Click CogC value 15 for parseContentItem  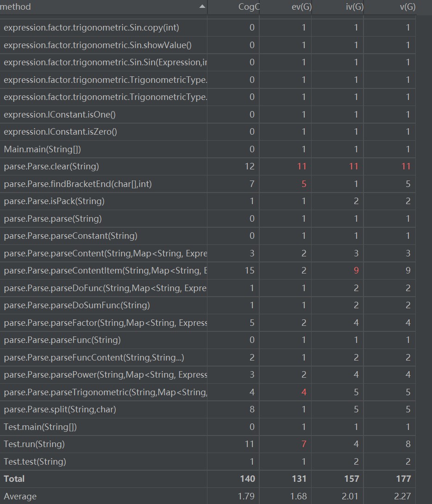tap(250, 271)
